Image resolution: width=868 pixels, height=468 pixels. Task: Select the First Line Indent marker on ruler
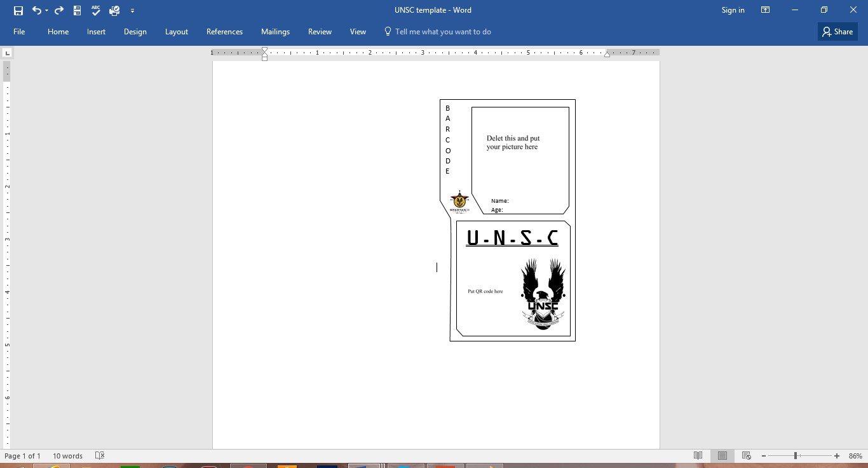click(264, 50)
